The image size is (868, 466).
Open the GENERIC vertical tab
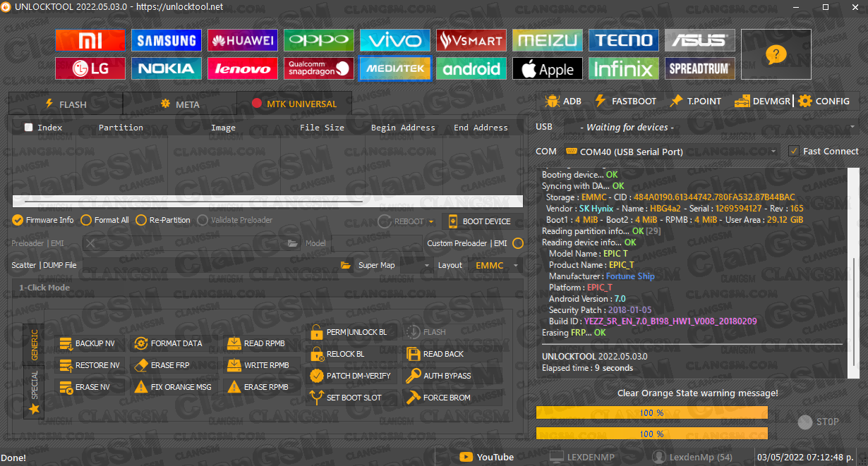click(x=34, y=345)
